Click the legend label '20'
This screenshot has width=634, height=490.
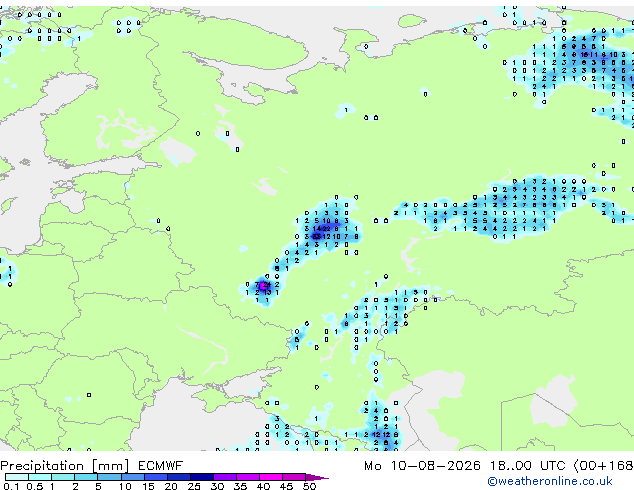tap(171, 486)
